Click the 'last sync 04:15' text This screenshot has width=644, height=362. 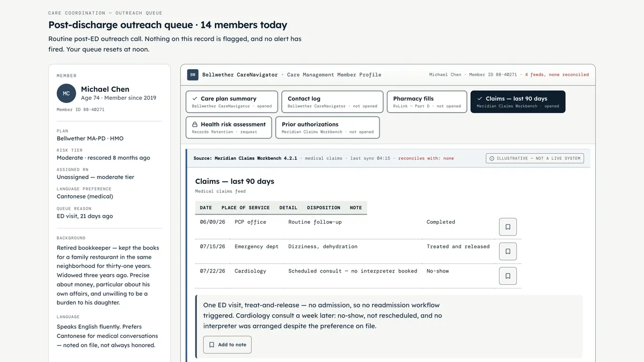click(371, 158)
